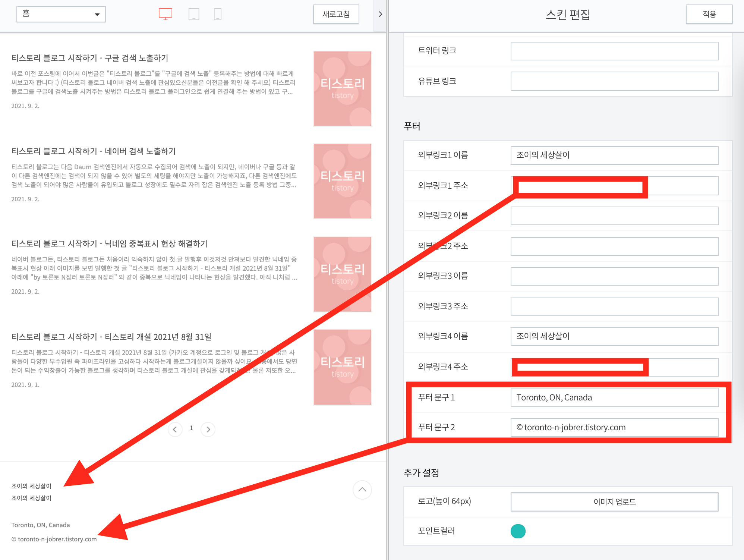Focus the 푸터 문구 1 Toronto field
The width and height of the screenshot is (744, 560).
[x=614, y=397]
